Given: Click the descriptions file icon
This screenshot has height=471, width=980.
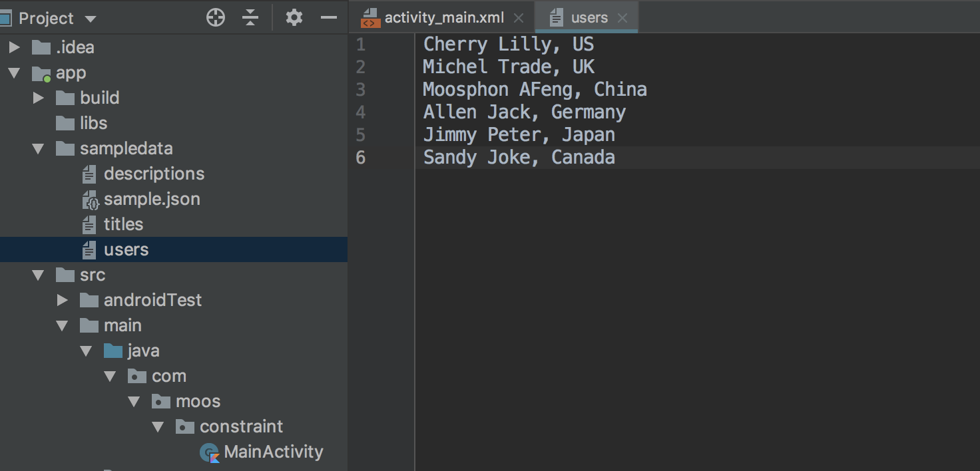Looking at the screenshot, I should click(x=89, y=174).
